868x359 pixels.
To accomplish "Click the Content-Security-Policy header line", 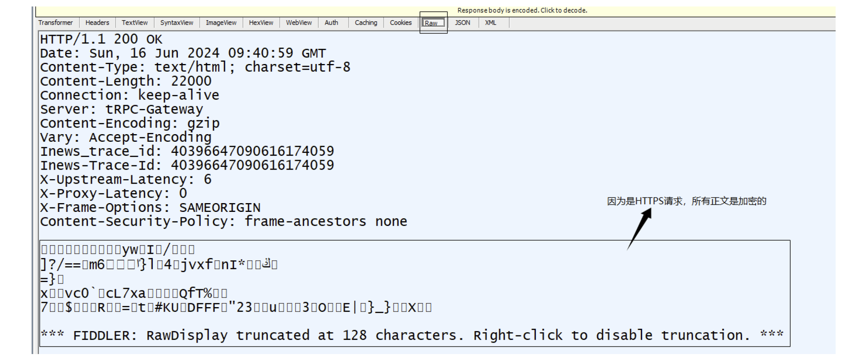I will click(224, 222).
